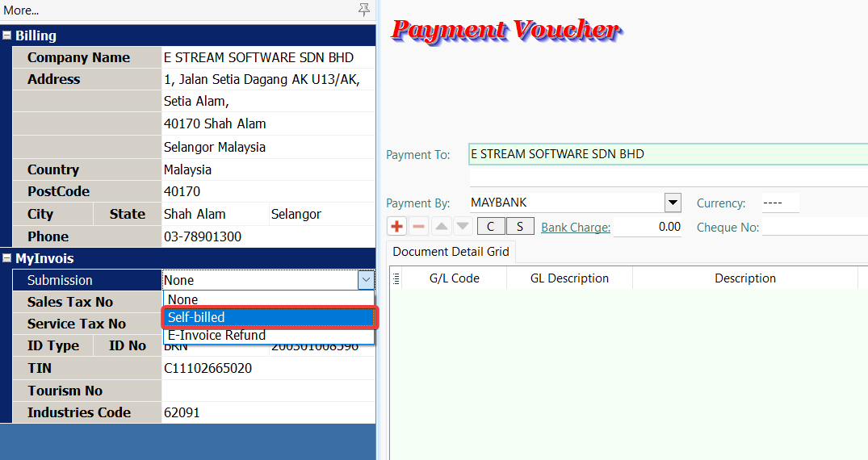The image size is (868, 460).
Task: Open the Bank Charge link
Action: [x=575, y=228]
